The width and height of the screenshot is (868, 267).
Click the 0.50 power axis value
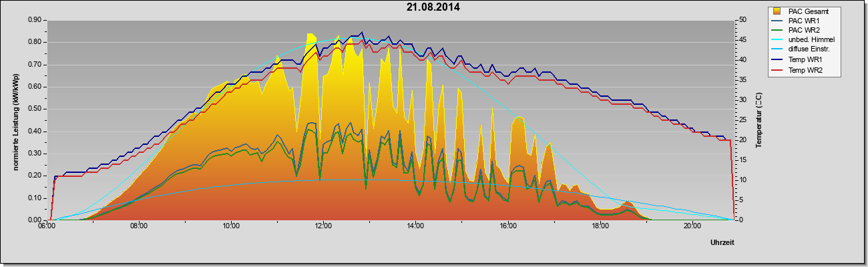pyautogui.click(x=35, y=109)
